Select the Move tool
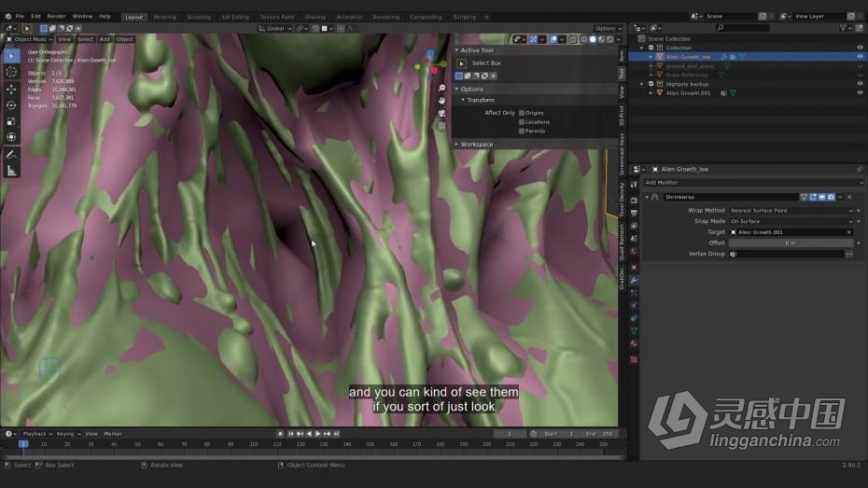The width and height of the screenshot is (868, 488). click(11, 89)
